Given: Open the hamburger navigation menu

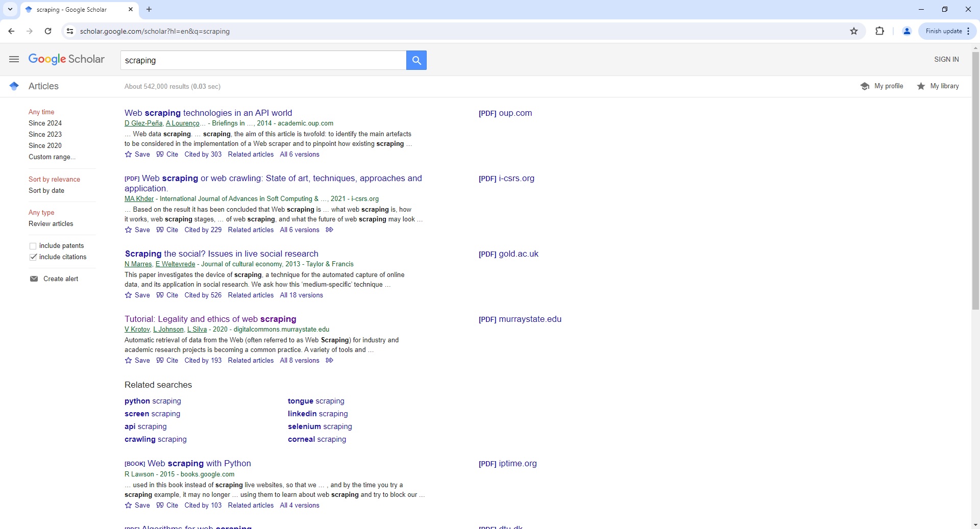Looking at the screenshot, I should point(14,59).
